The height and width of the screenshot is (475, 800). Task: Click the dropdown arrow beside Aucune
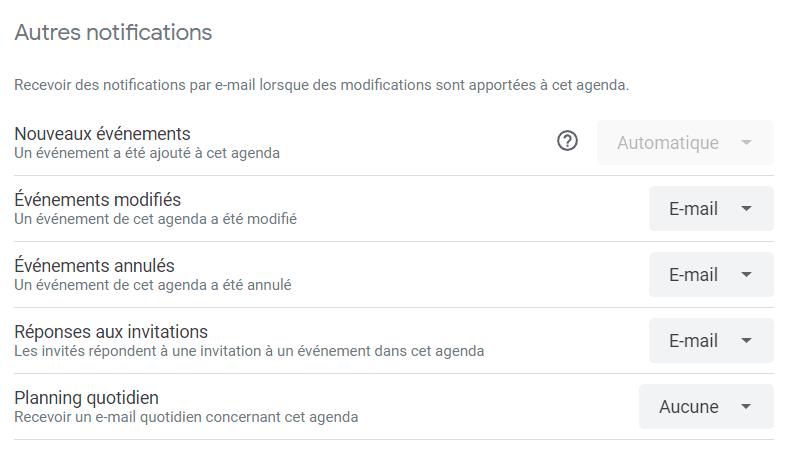746,407
